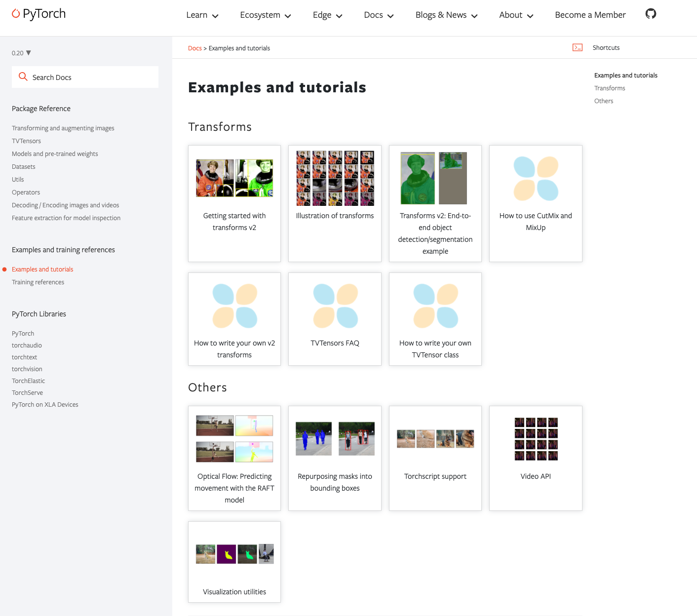Open Video API thumbnail
The width and height of the screenshot is (697, 616).
click(536, 439)
